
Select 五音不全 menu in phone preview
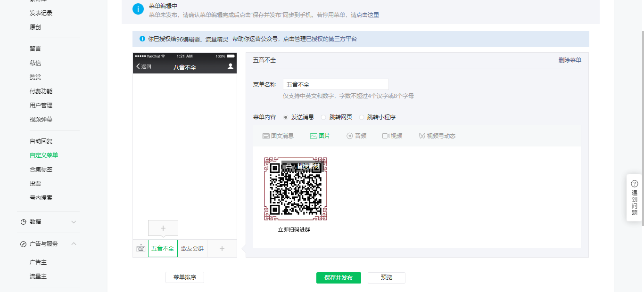163,249
